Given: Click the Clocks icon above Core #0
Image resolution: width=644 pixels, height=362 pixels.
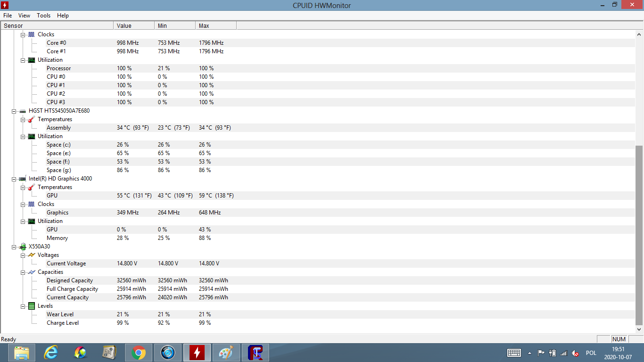Looking at the screenshot, I should pos(31,34).
